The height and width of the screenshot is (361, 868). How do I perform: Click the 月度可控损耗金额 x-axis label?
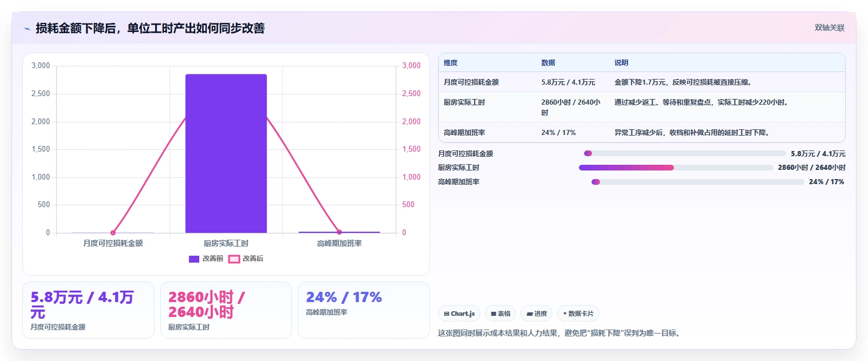tap(113, 243)
